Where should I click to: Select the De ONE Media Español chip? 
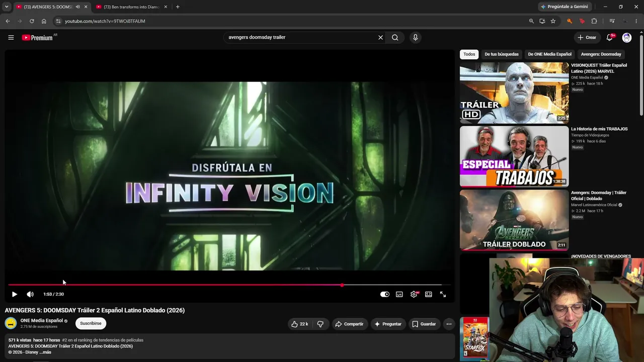point(549,54)
